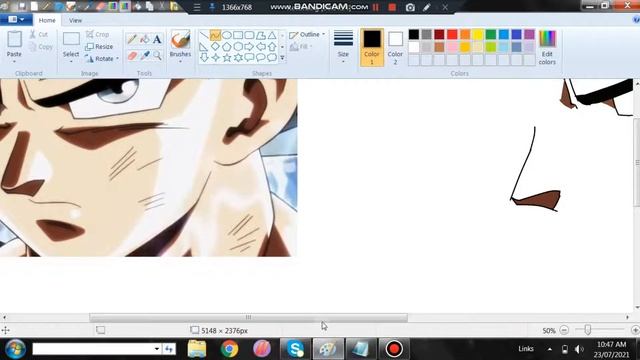Image resolution: width=640 pixels, height=360 pixels.
Task: Open the Brushes tool
Action: (180, 40)
